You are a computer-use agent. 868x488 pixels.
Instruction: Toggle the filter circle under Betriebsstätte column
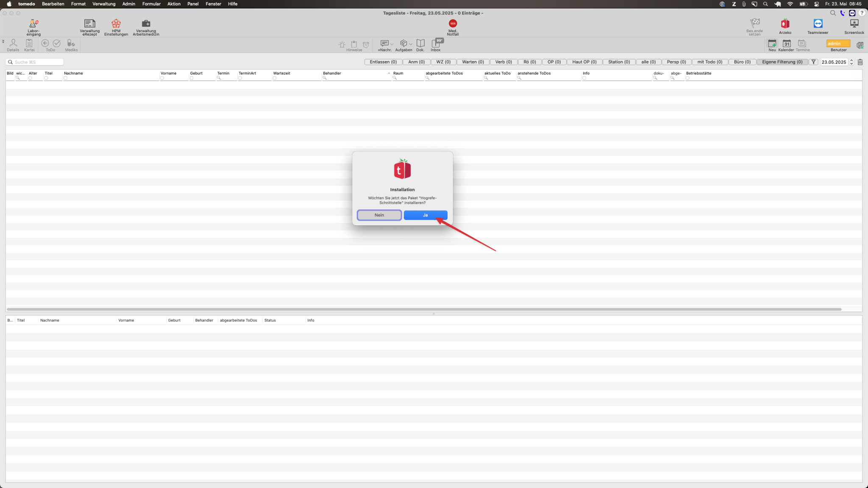click(687, 78)
